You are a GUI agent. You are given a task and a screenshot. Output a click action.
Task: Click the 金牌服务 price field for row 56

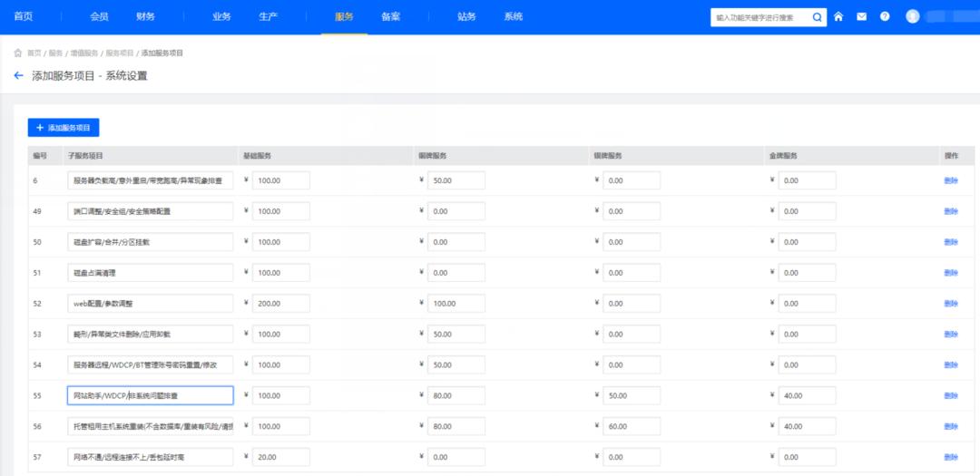click(807, 427)
